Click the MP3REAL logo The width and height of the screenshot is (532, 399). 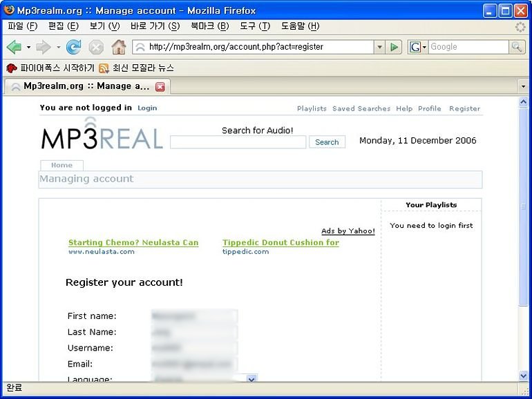click(x=102, y=133)
